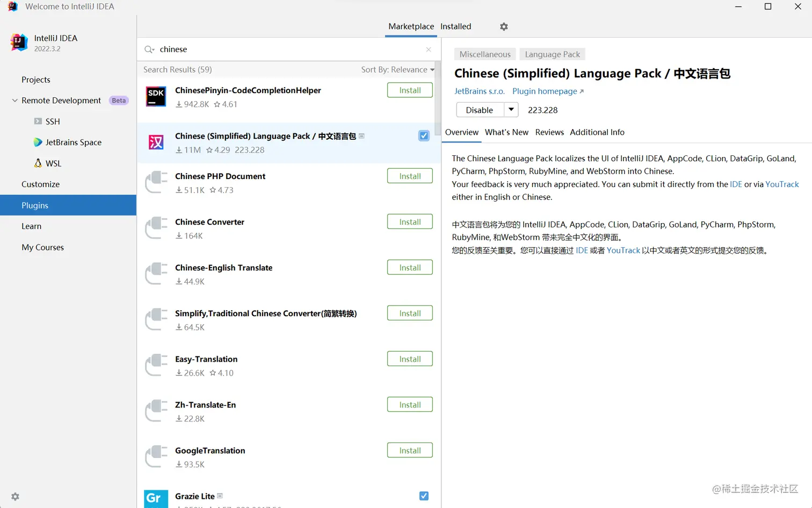Click the IntelliJ IDEA logo in sidebar

pos(19,42)
